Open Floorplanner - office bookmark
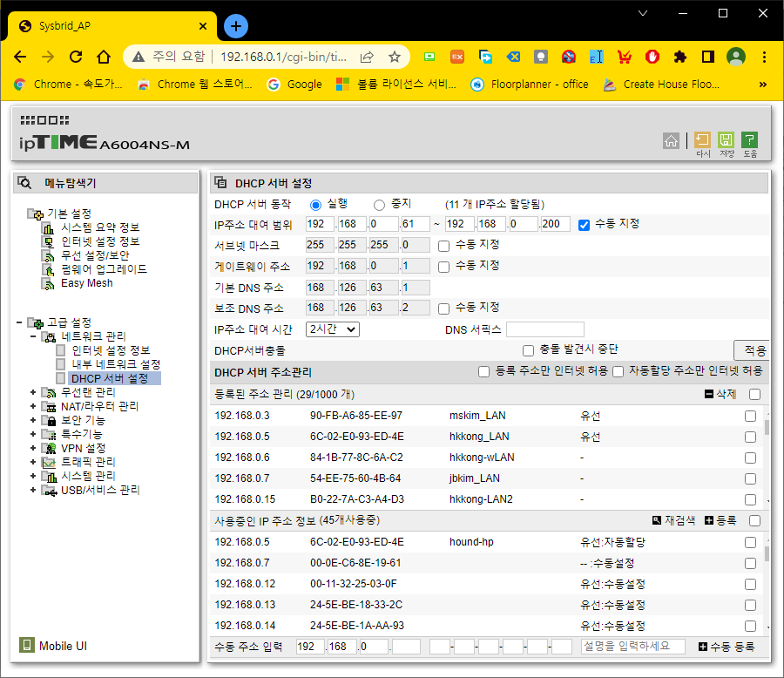Viewport: 784px width, 678px height. click(x=530, y=84)
